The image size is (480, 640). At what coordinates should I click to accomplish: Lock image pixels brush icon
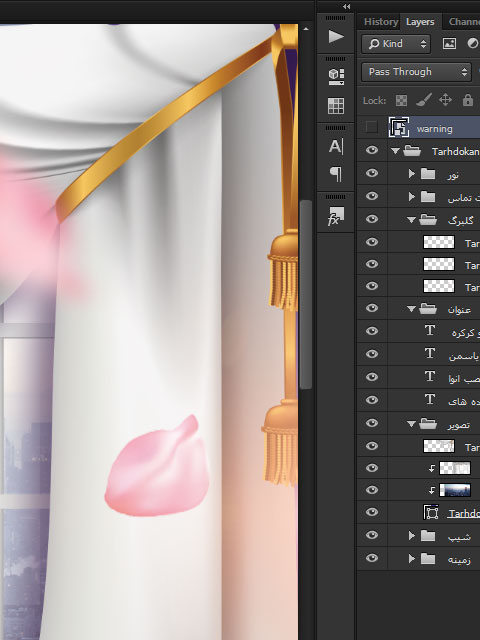click(x=424, y=100)
